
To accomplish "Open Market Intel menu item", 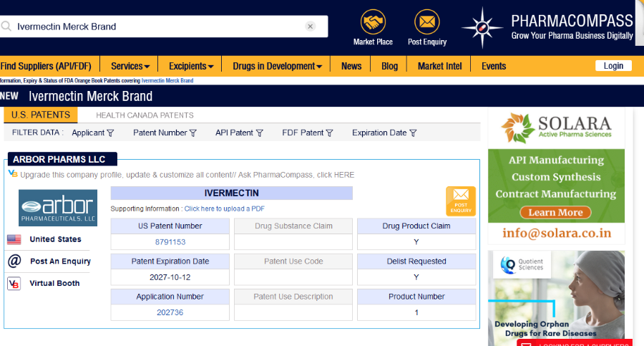I will click(x=439, y=66).
